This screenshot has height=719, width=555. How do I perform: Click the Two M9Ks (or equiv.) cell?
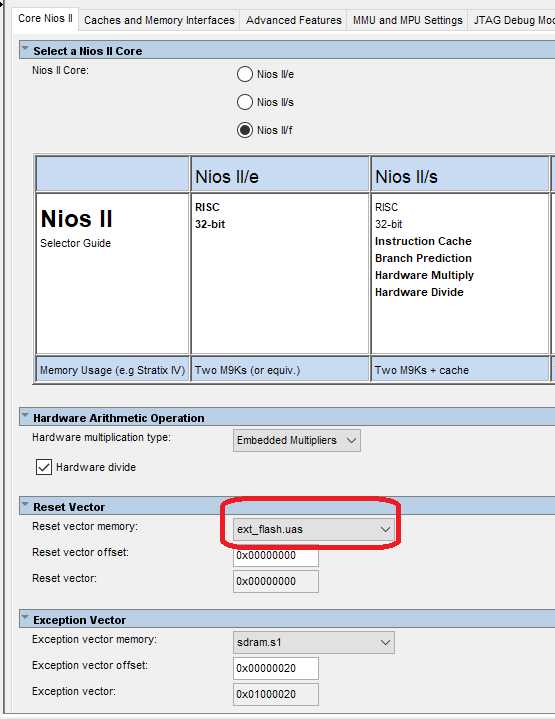(280, 370)
